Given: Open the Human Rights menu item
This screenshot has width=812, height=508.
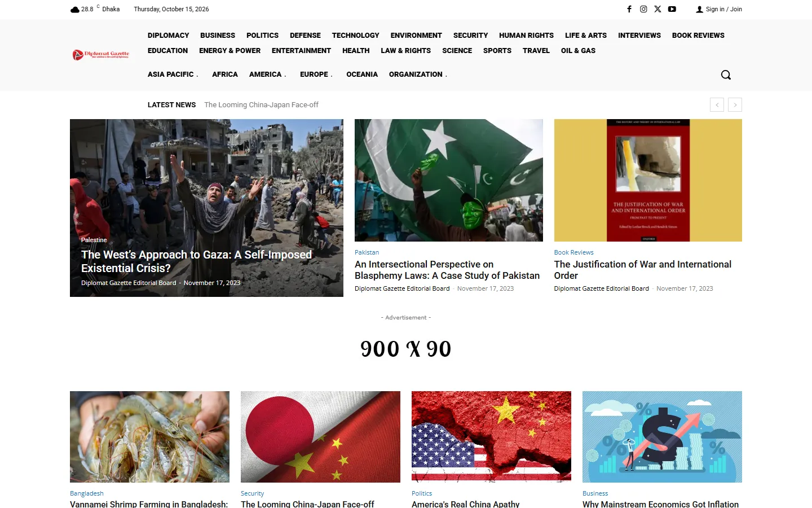Looking at the screenshot, I should tap(526, 35).
